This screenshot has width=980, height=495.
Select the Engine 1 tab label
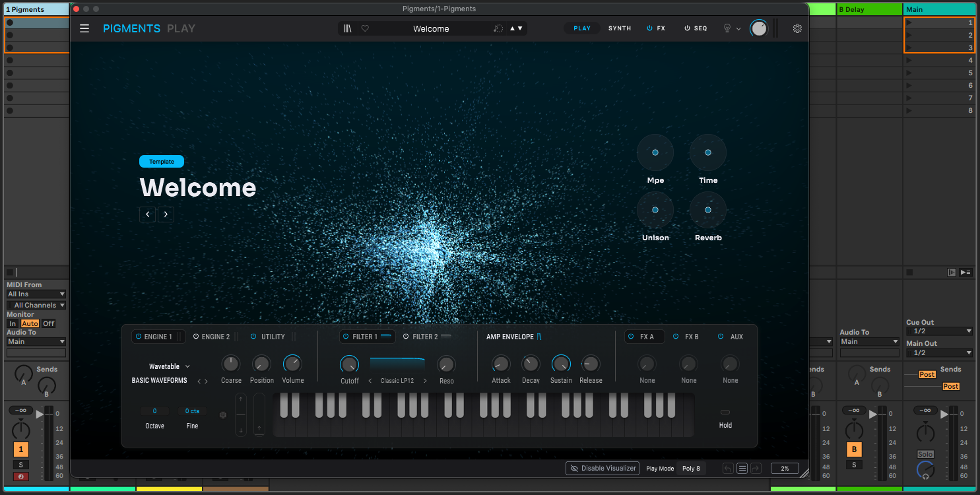(x=158, y=337)
